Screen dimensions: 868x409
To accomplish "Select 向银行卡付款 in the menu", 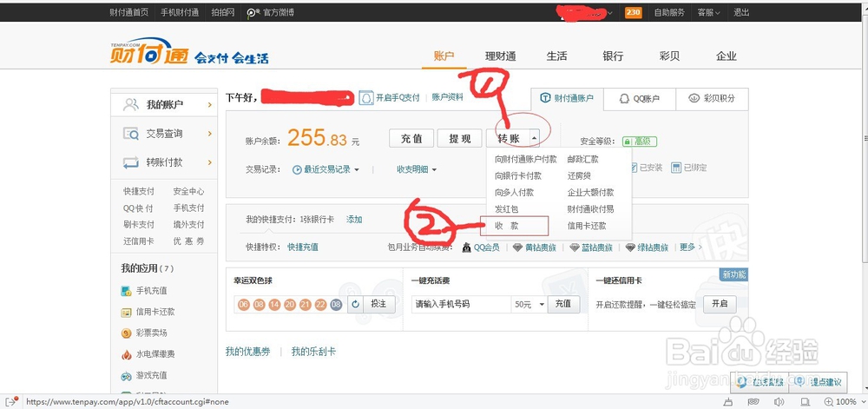I will click(x=518, y=176).
